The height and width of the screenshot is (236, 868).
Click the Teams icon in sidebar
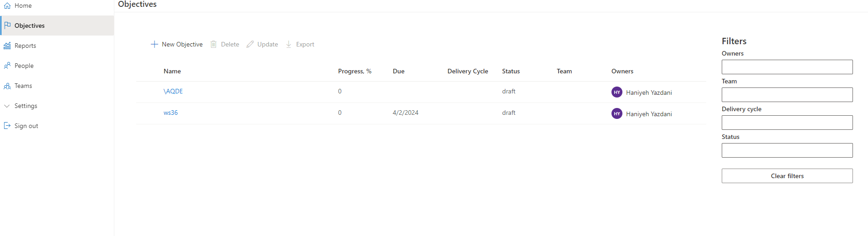[x=7, y=86]
